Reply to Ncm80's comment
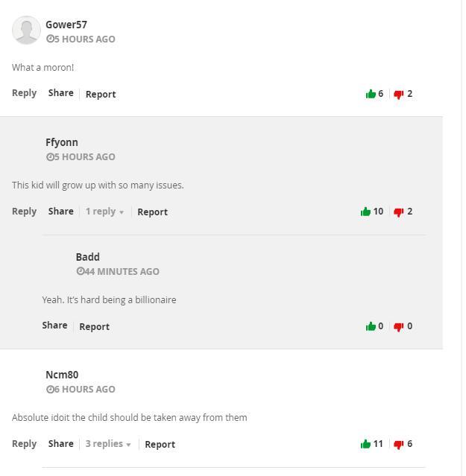 [24, 443]
